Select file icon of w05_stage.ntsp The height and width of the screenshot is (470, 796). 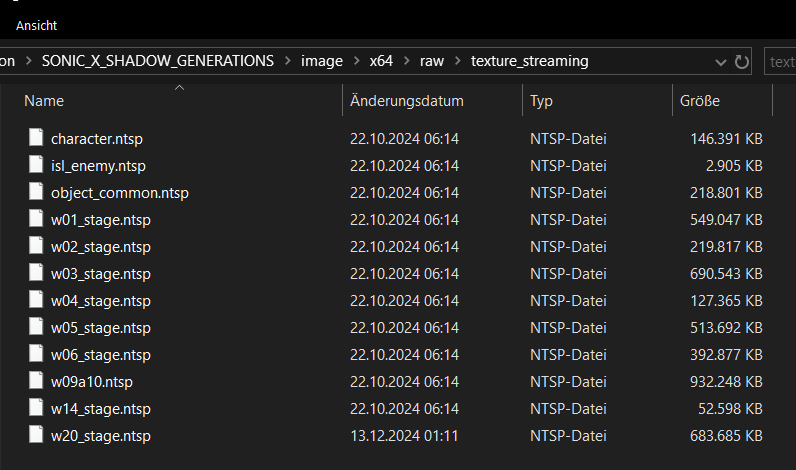pos(36,326)
